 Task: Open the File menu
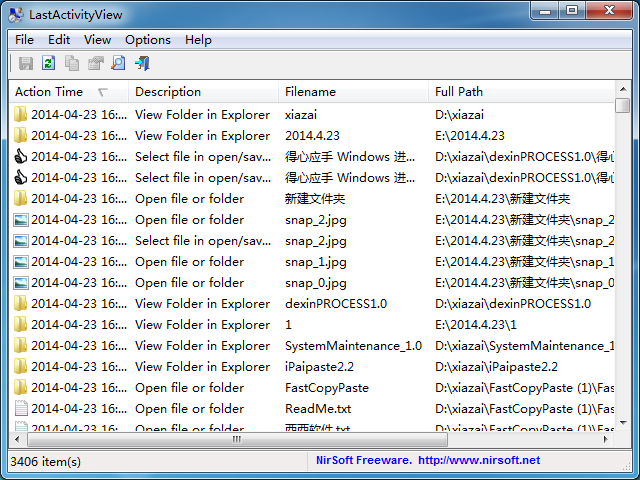coord(24,40)
